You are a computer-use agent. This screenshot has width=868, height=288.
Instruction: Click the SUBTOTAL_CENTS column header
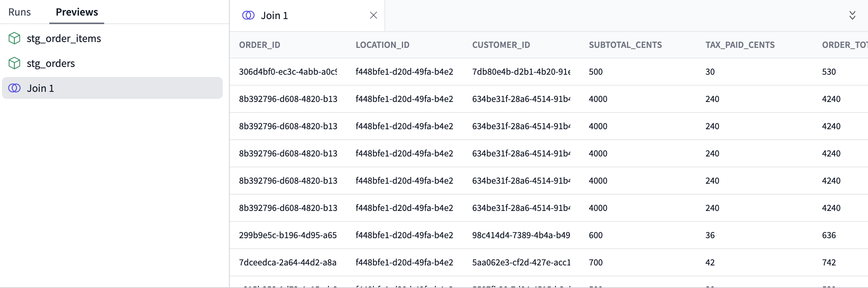click(x=625, y=45)
